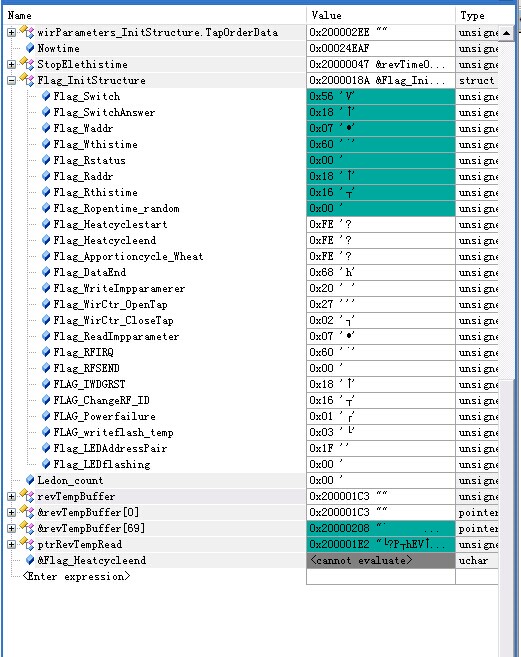Screen dimensions: 521x657
Task: Expand the wirParameters_InitStructure.TapOrderData node
Action: pos(12,32)
